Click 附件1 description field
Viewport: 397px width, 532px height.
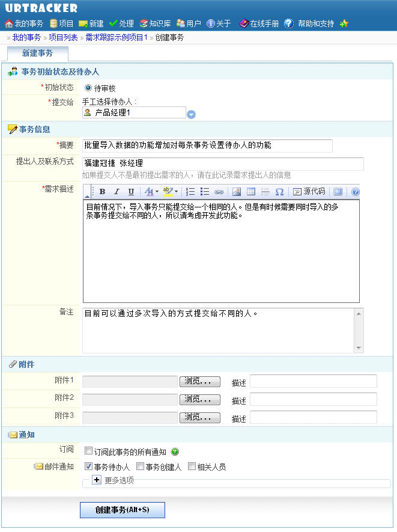click(314, 381)
